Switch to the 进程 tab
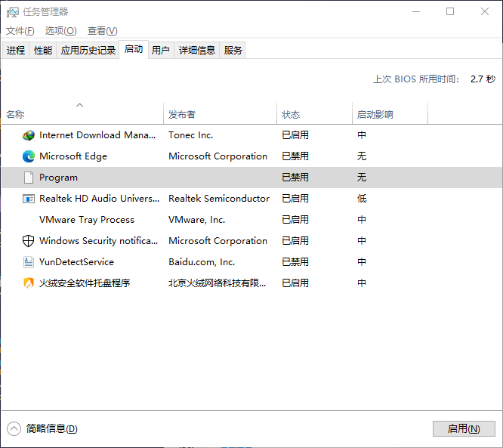The height and width of the screenshot is (448, 503). (16, 51)
